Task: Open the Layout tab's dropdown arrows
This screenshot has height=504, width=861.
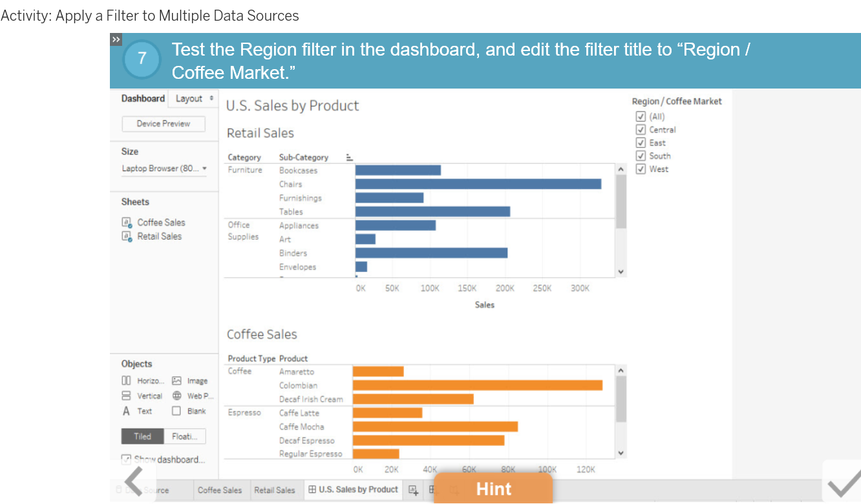Action: (x=211, y=98)
